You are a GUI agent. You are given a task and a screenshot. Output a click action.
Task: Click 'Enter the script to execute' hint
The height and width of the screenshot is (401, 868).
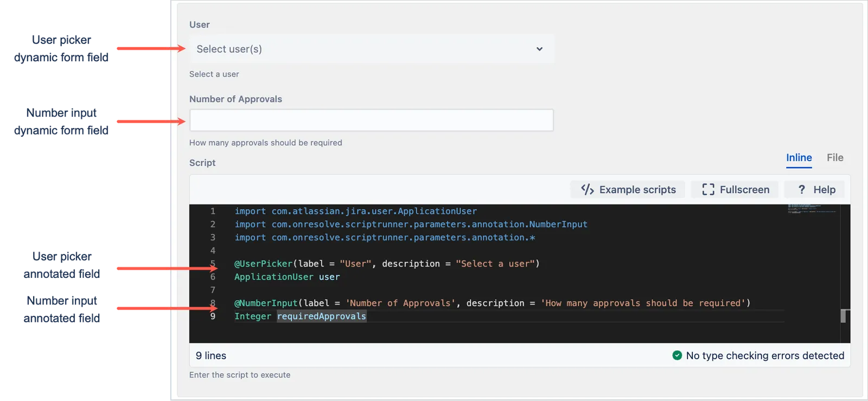click(x=240, y=375)
